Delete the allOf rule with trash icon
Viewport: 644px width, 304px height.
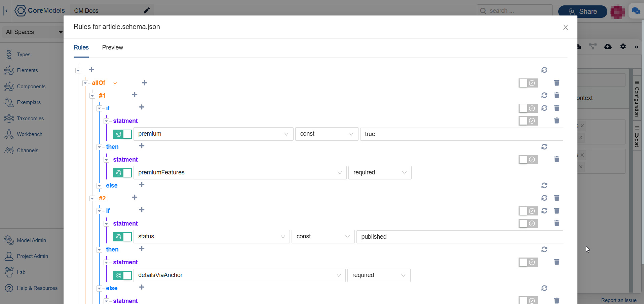coord(557,83)
